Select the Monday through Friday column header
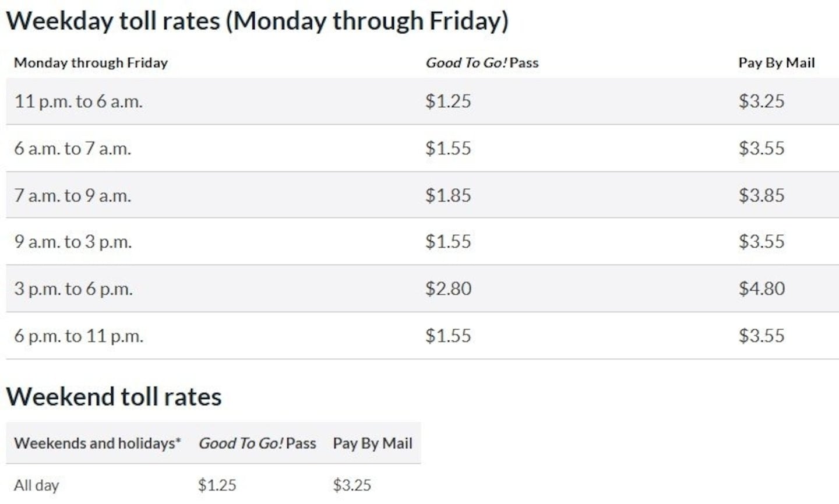This screenshot has height=504, width=839. (x=91, y=63)
